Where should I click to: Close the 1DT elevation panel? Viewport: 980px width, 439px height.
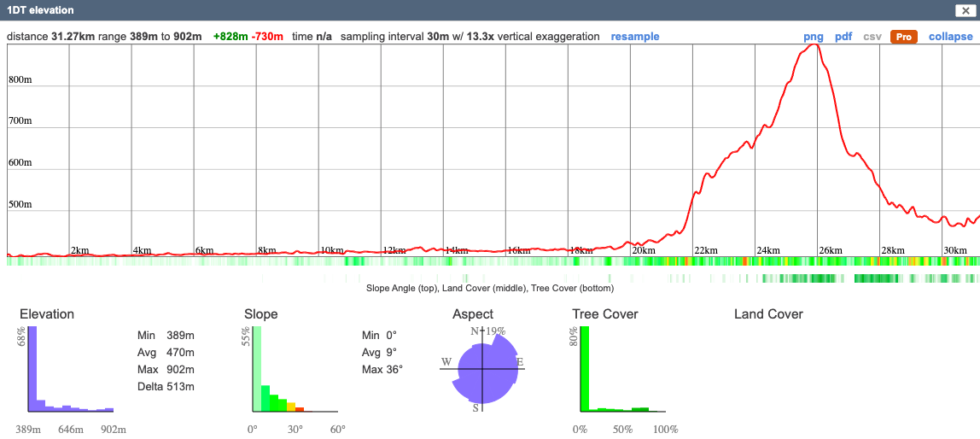click(x=965, y=10)
